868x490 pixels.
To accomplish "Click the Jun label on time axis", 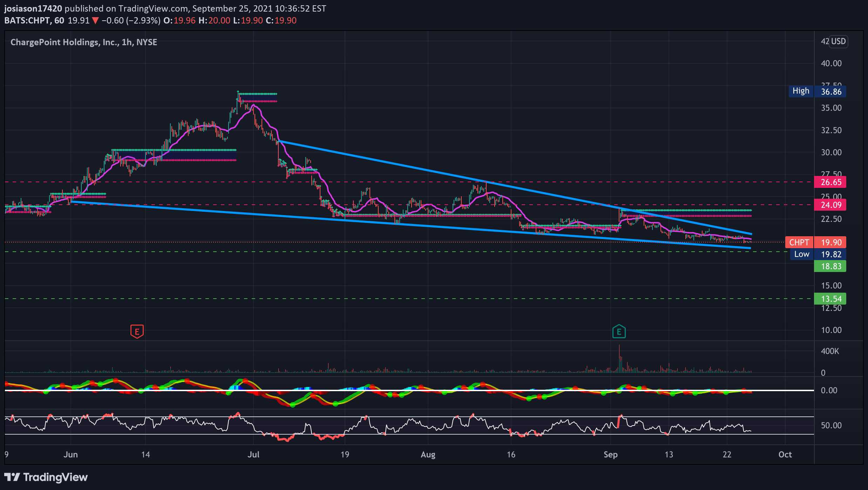I will [70, 455].
